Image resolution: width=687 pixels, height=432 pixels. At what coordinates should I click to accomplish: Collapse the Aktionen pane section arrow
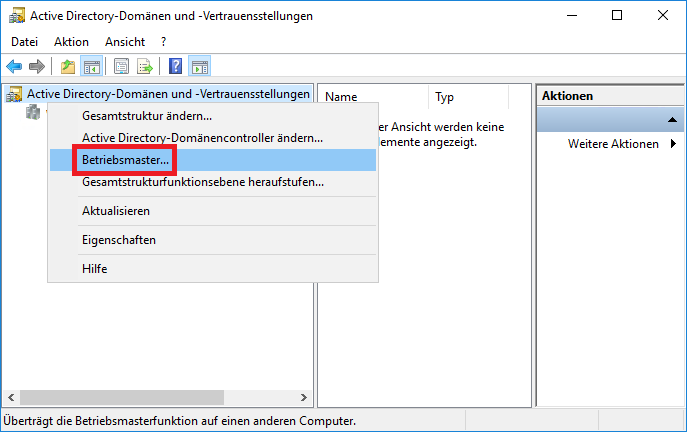[x=671, y=120]
